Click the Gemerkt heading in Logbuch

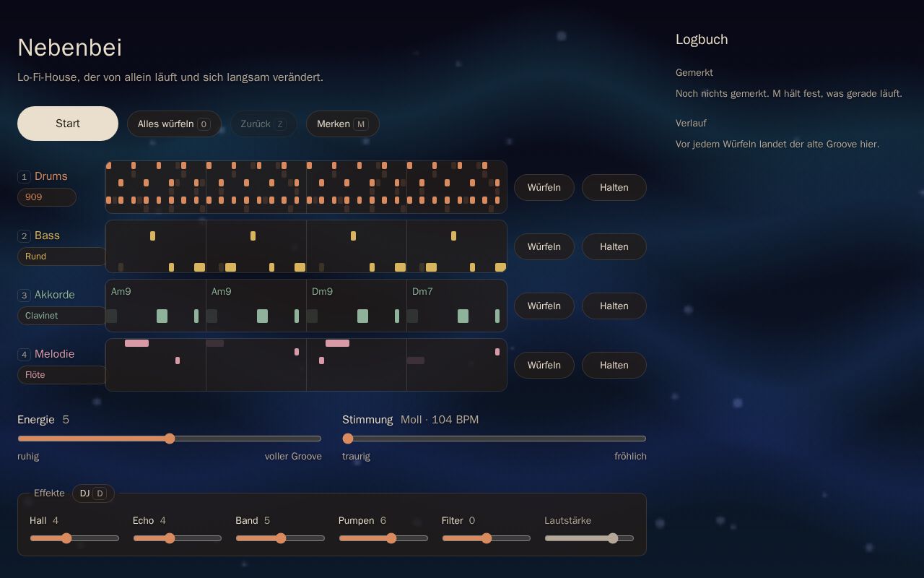click(694, 73)
